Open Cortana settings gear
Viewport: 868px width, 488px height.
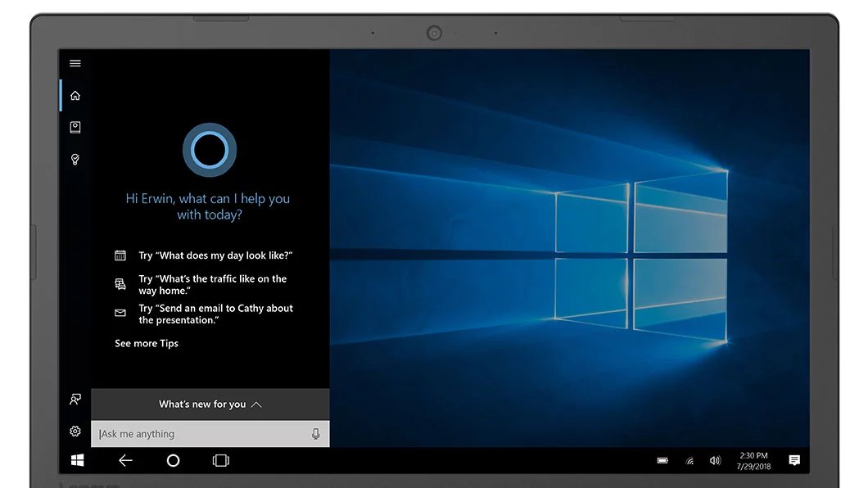pyautogui.click(x=75, y=432)
